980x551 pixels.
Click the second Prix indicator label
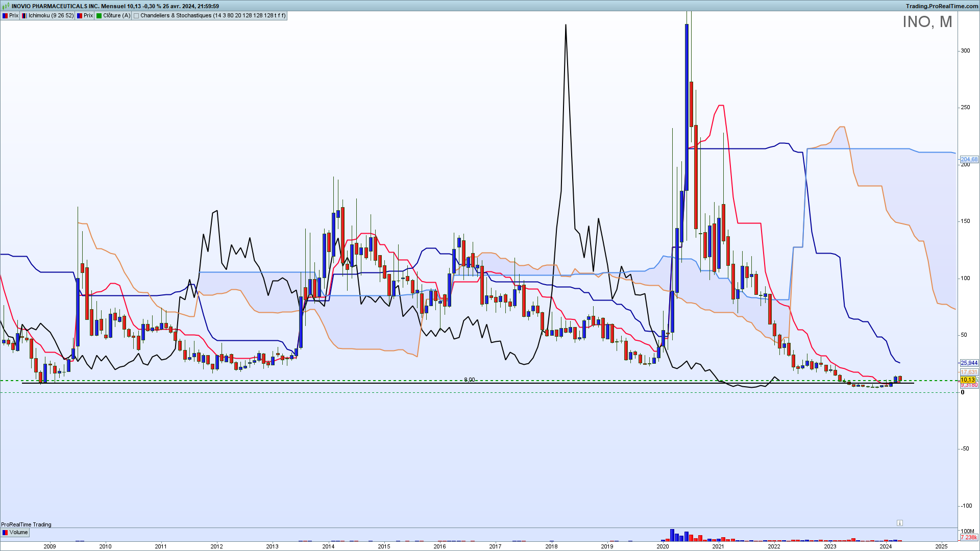coord(85,16)
